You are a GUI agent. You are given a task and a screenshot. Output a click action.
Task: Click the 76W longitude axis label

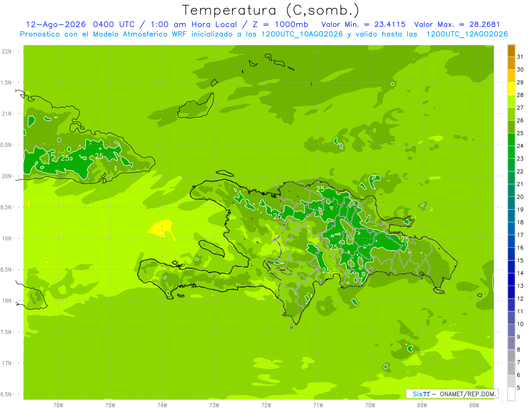(58, 405)
